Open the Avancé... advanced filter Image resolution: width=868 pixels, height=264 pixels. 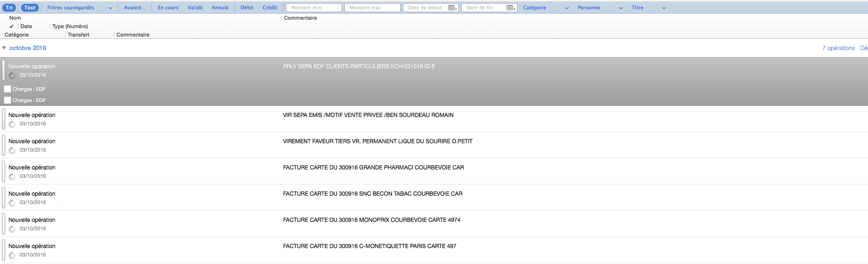[x=135, y=7]
